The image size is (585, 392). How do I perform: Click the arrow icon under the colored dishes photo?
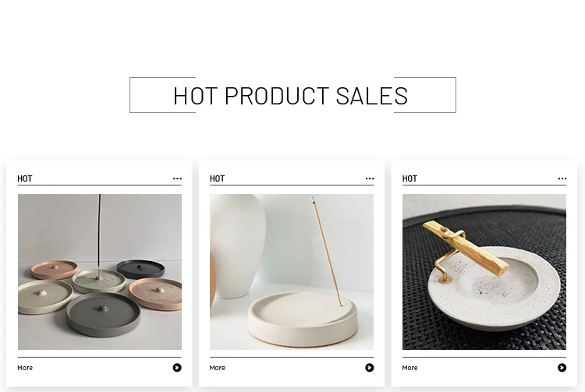(177, 368)
